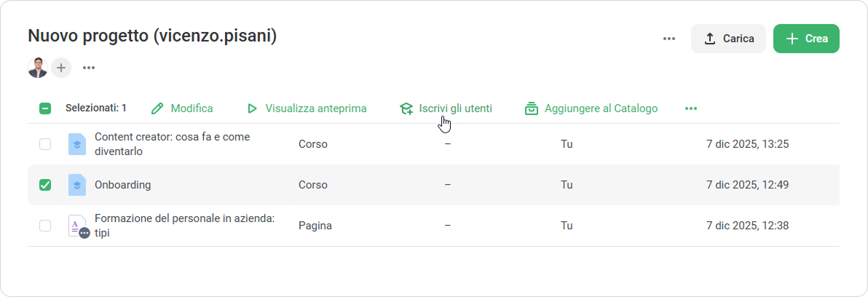Add a member with the plus icon
868x297 pixels.
(x=61, y=68)
